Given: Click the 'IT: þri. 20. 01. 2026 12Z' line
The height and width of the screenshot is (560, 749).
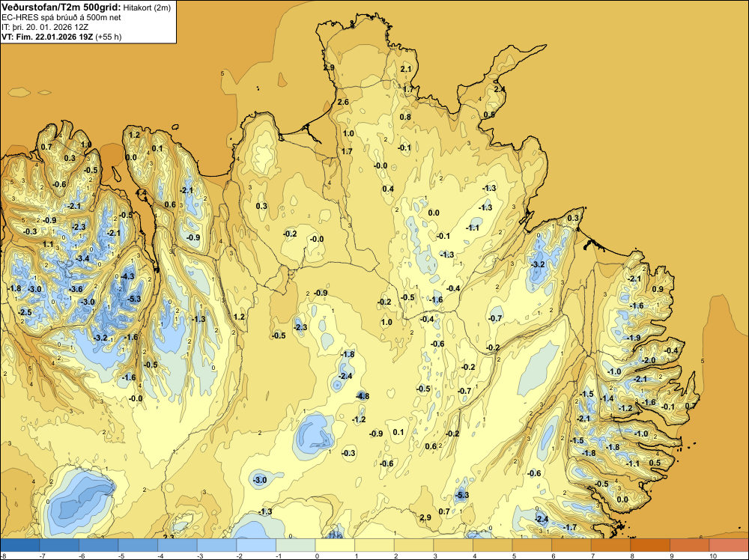Looking at the screenshot, I should coord(45,27).
